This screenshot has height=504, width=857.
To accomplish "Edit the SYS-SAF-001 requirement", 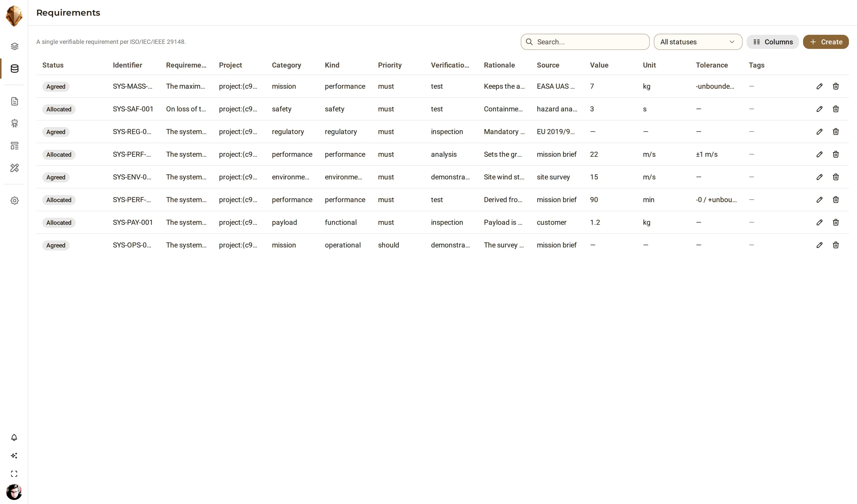I will [819, 109].
